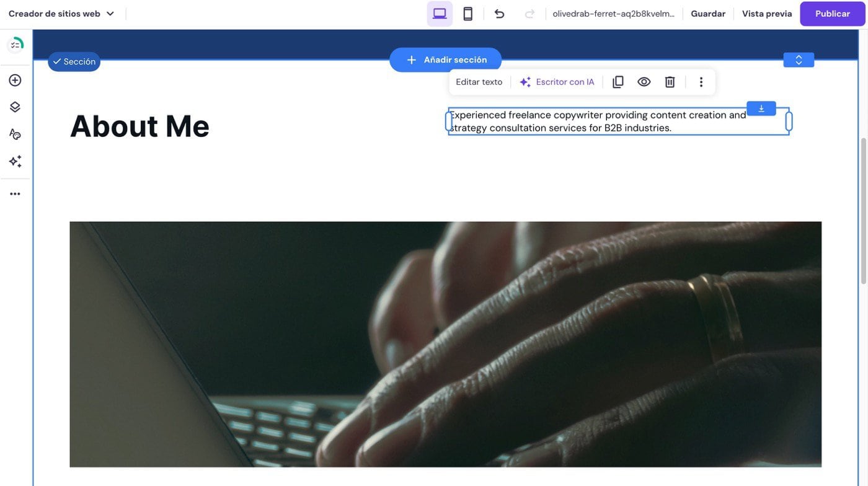Select the typing hands image
Viewport: 868px width, 486px height.
coord(445,344)
